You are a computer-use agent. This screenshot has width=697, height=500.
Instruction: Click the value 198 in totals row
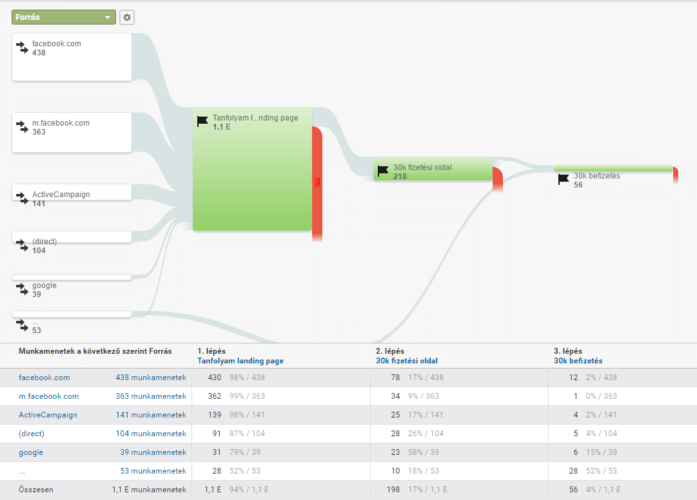(x=393, y=489)
